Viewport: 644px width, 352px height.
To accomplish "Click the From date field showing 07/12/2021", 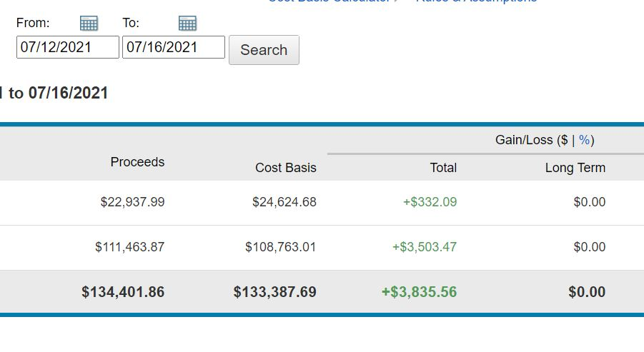I will point(67,48).
